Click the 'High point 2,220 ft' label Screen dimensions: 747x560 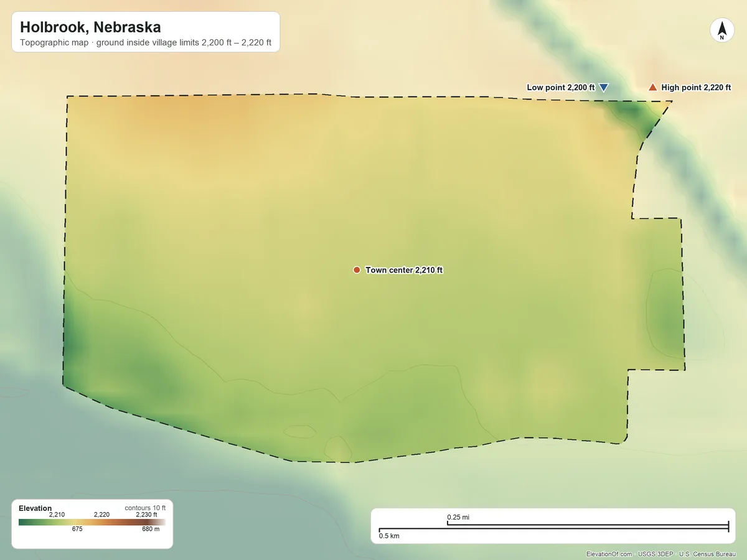[x=696, y=88]
